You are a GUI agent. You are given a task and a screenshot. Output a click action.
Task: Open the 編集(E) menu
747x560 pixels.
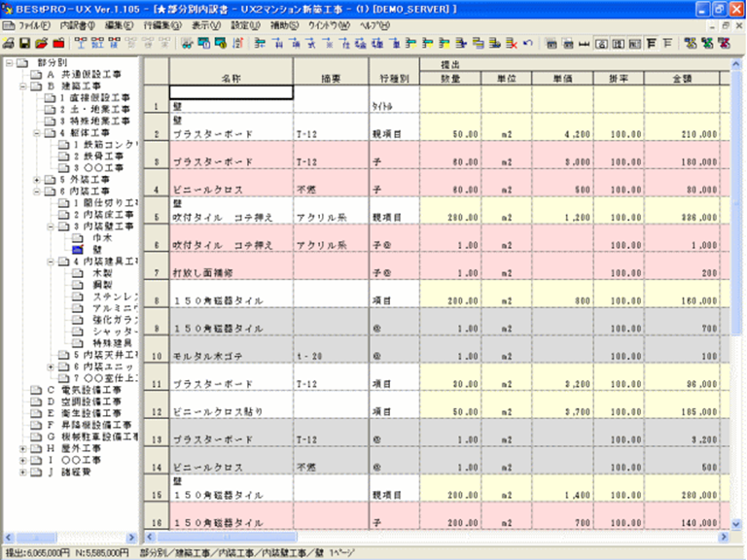119,25
